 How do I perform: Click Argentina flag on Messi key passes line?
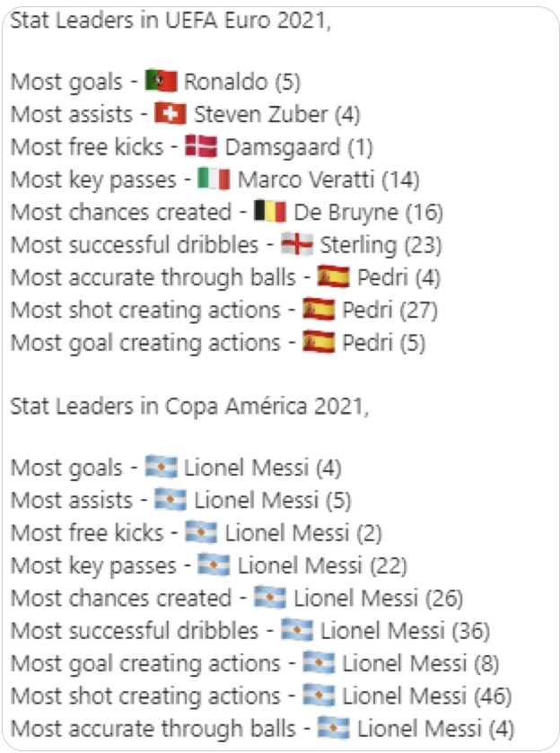(214, 565)
